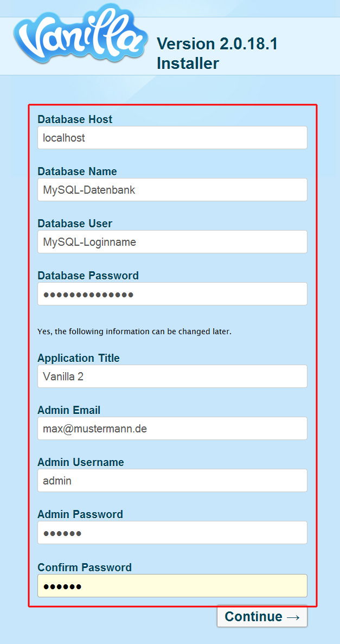Screen dimensions: 340x644
Task: Click the Vanilla logo
Action: [x=80, y=33]
